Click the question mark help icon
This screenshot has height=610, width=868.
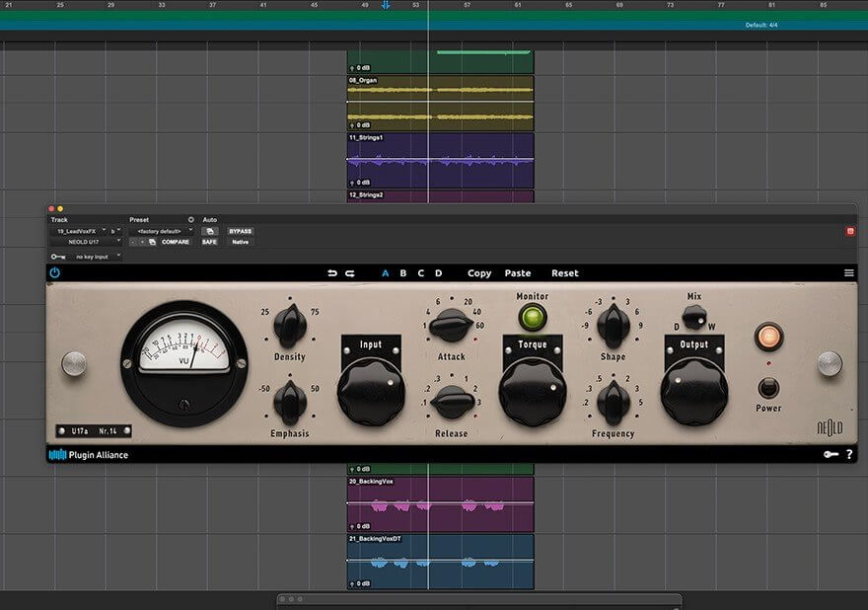coord(849,455)
